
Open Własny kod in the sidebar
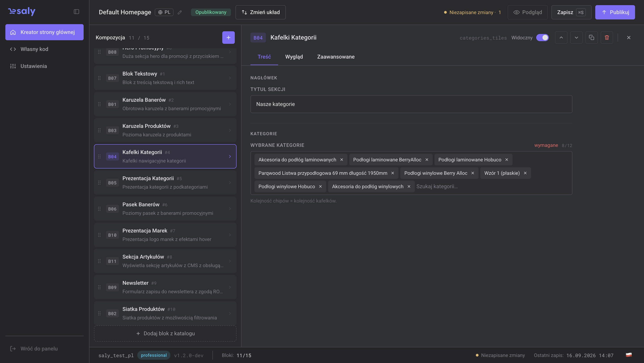tap(44, 49)
